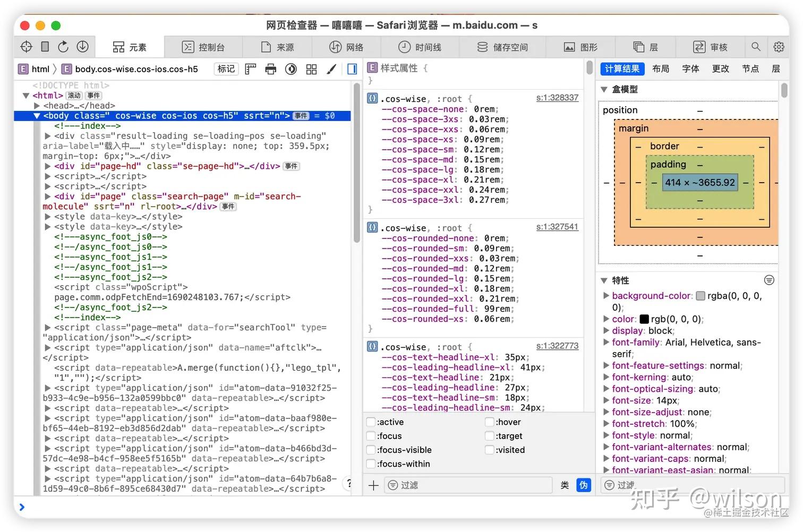Click the braces icon of rule s:1:327541
Viewport: 803px width, 532px height.
372,227
